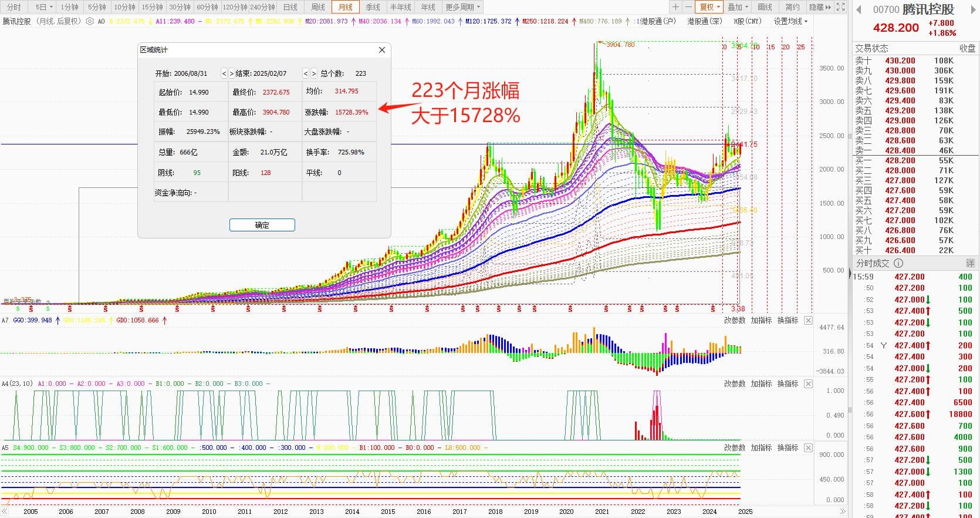The width and height of the screenshot is (980, 518).
Task: Click the previous arrow beside start date 2006/08/31
Action: click(224, 73)
